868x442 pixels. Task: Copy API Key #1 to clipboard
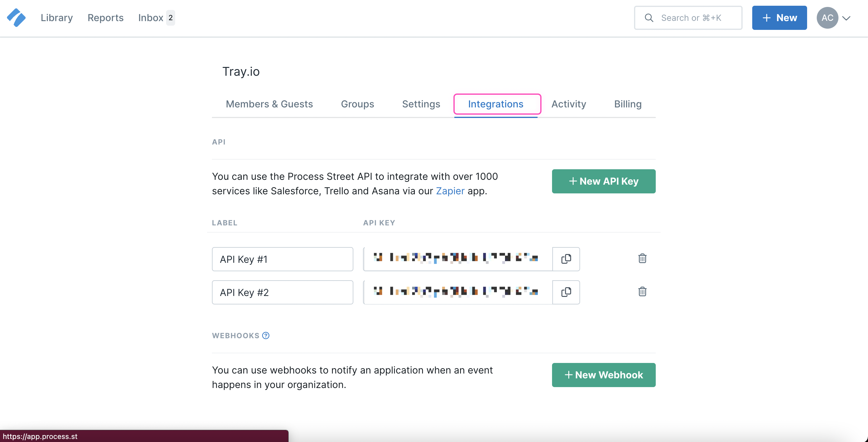pos(566,259)
